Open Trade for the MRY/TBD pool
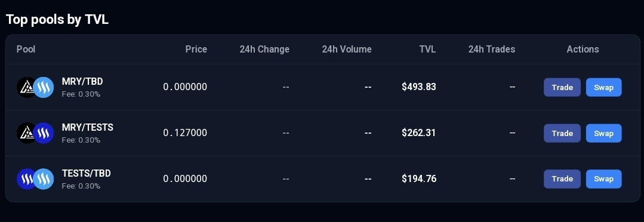644x222 pixels. pyautogui.click(x=562, y=87)
